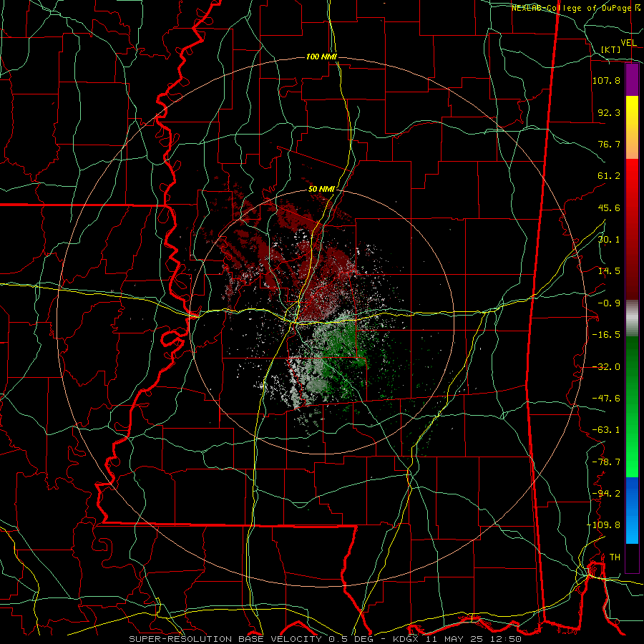This screenshot has height=644, width=644.
Task: Click the TH label at legend bottom
Action: click(x=615, y=557)
